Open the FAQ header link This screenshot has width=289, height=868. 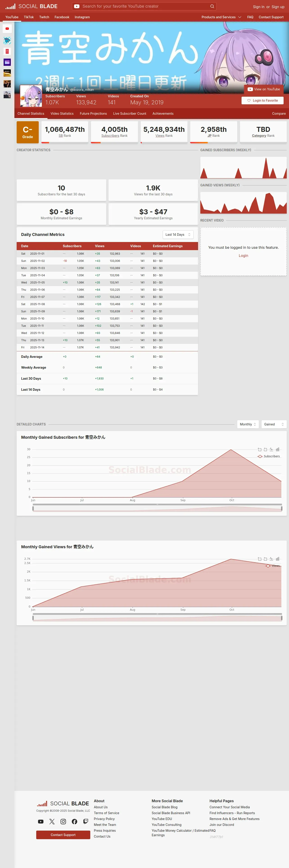(250, 17)
